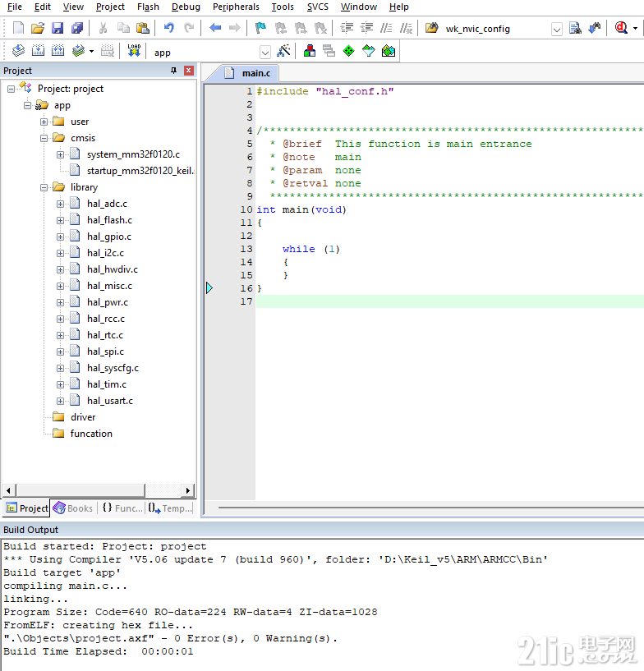The width and height of the screenshot is (644, 671).
Task: Open the SVCS menu
Action: click(318, 7)
